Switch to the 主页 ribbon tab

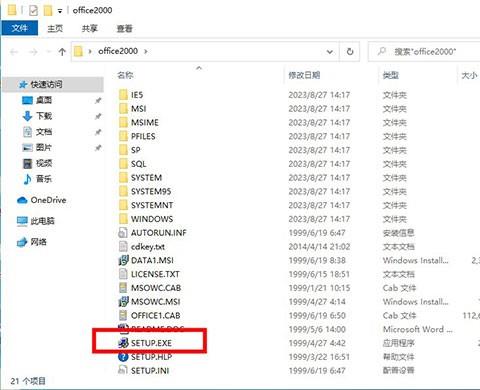55,28
